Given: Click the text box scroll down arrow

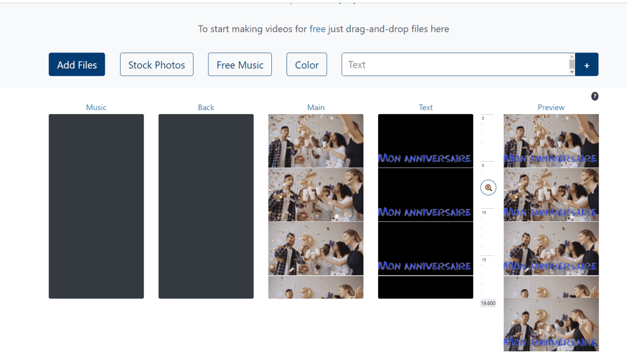Looking at the screenshot, I should click(572, 73).
